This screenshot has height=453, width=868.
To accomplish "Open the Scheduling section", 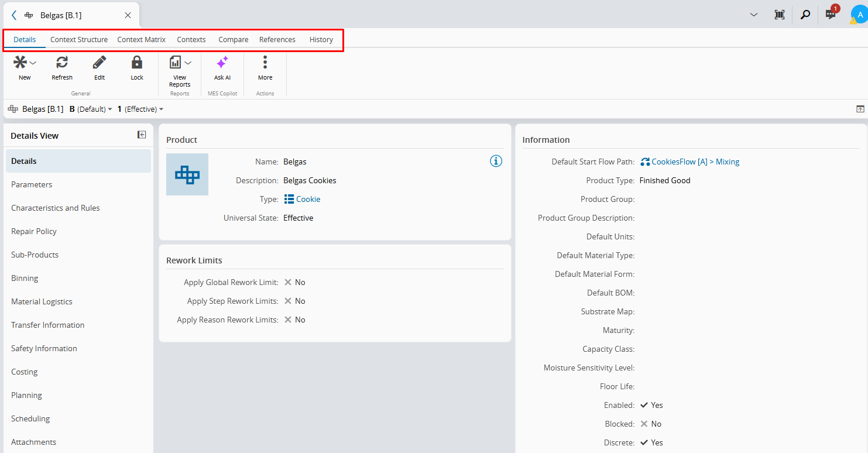I will click(78, 418).
